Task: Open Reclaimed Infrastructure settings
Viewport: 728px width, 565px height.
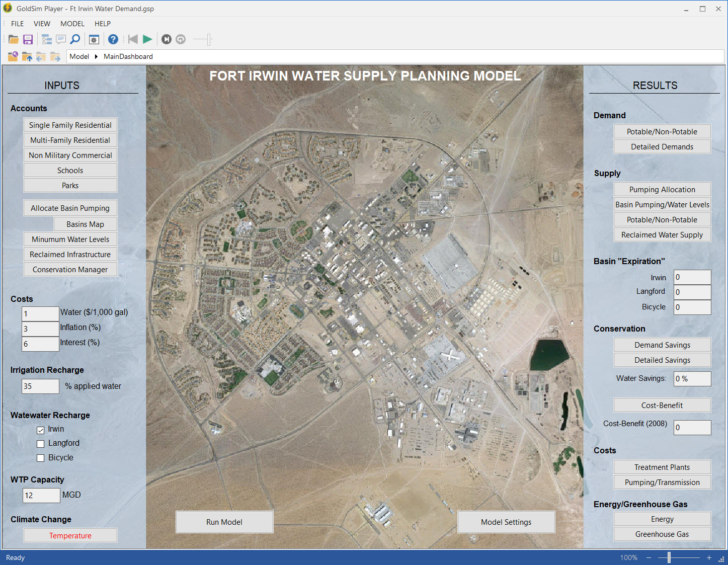Action: [70, 254]
